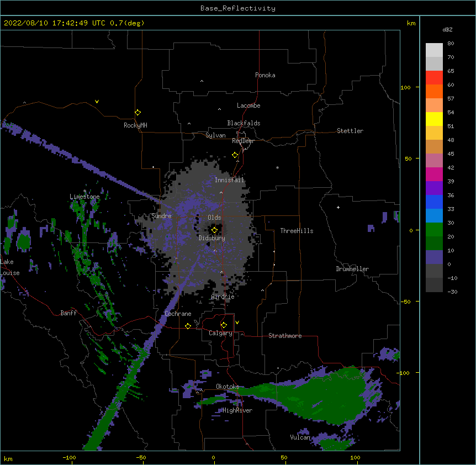Click the Limestone label
476x465 pixels.
click(x=84, y=197)
